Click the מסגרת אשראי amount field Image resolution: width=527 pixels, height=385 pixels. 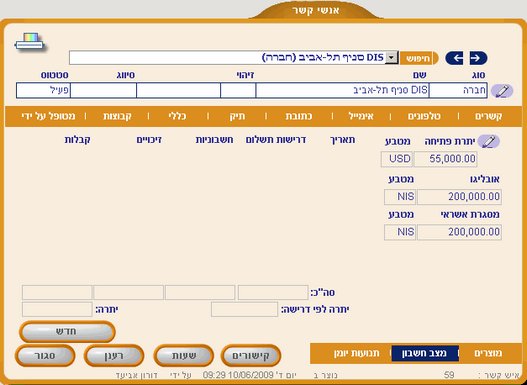click(x=459, y=232)
